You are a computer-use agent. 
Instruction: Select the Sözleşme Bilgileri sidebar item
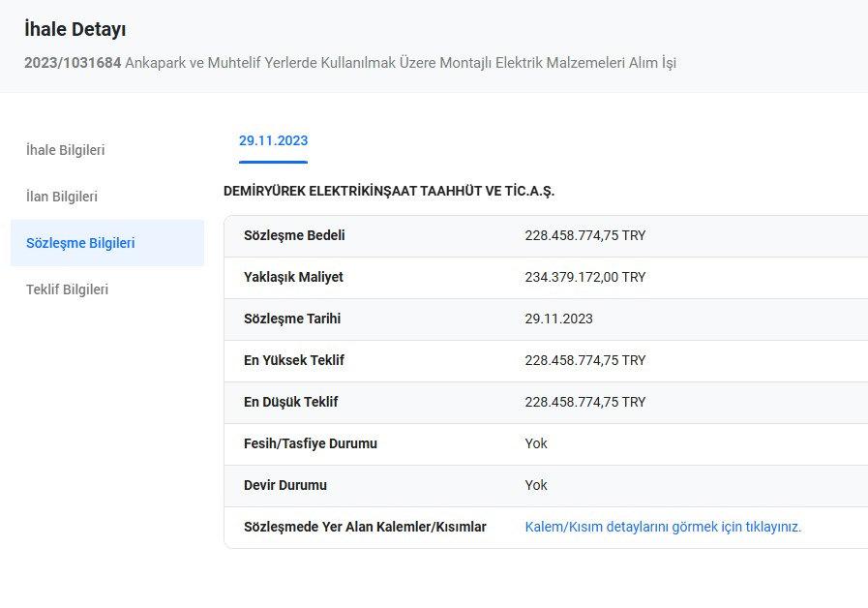(x=80, y=243)
